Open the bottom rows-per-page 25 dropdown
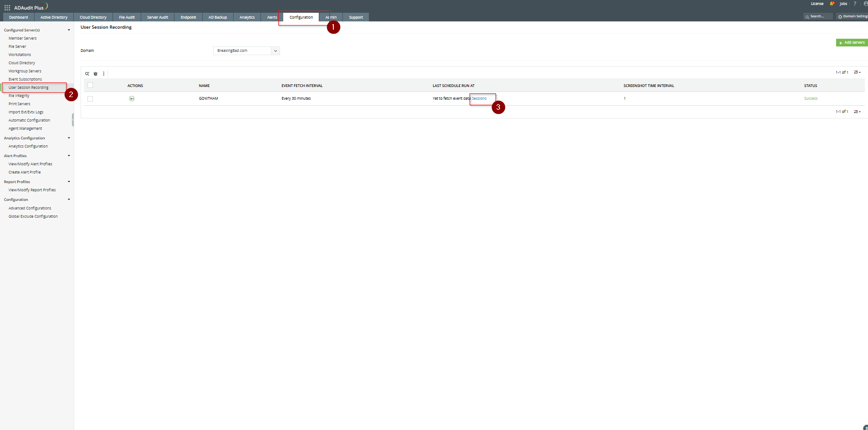This screenshot has width=868, height=430. click(857, 112)
